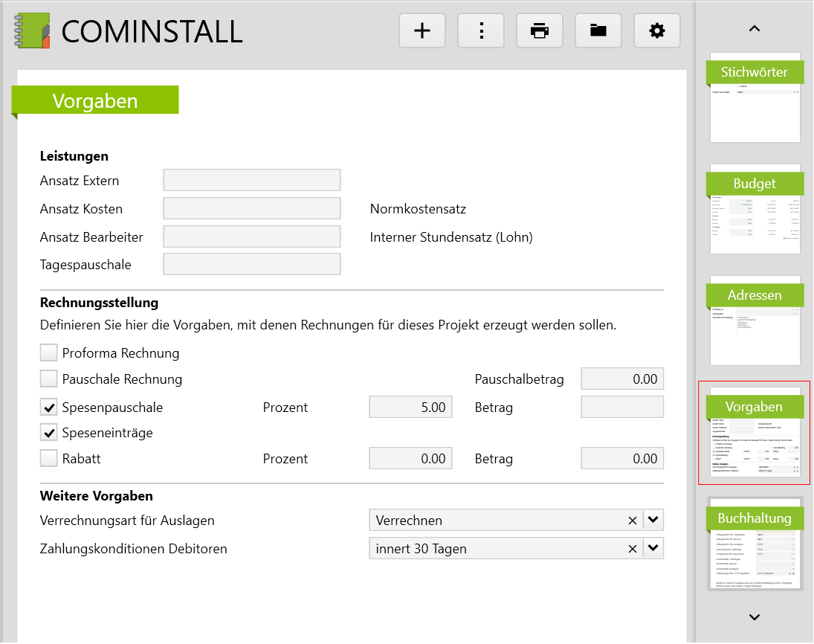Image resolution: width=814 pixels, height=644 pixels.
Task: Enable the Proforma Rechnung checkbox
Action: tap(49, 352)
